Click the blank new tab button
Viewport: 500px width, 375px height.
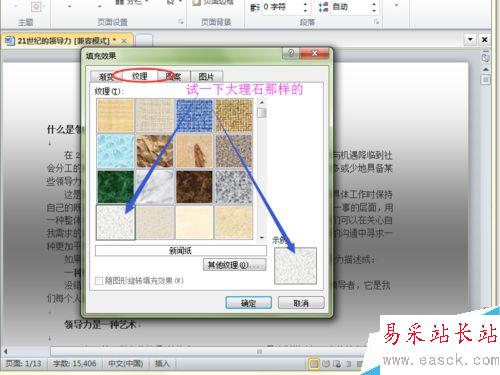(x=144, y=41)
